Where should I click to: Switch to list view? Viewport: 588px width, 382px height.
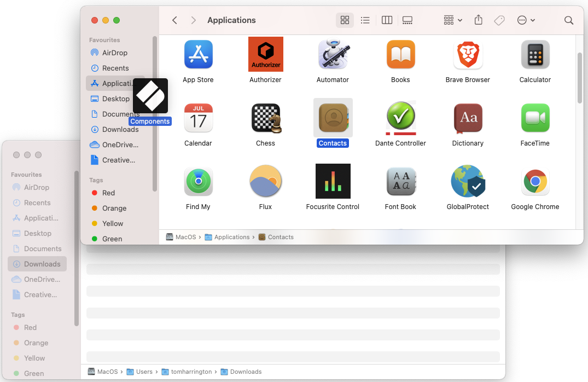[x=365, y=20]
